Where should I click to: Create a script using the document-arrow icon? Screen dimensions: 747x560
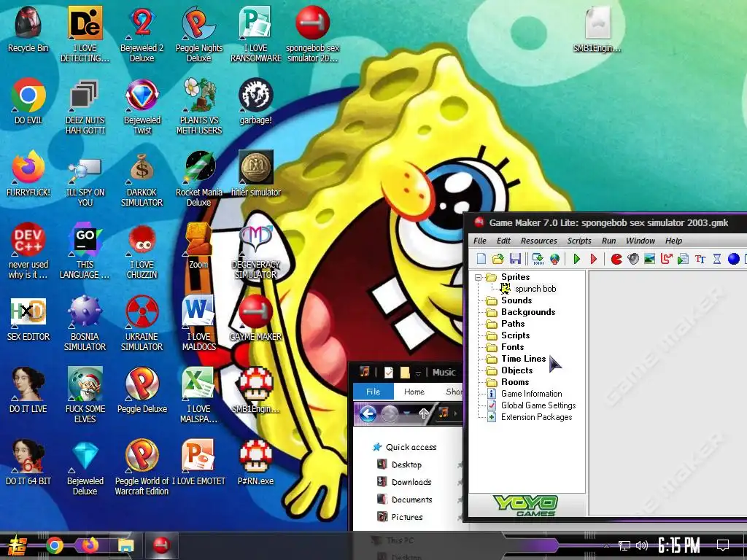pos(683,259)
